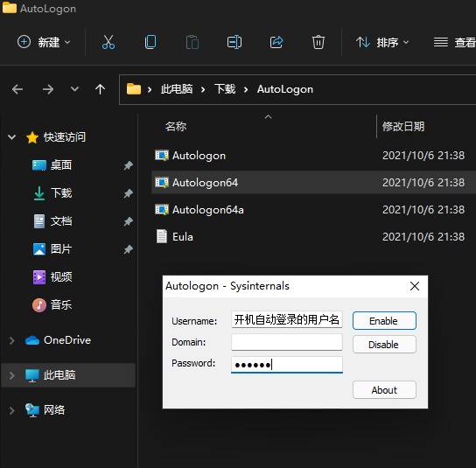
Task: Expand the 网络 tree node
Action: [11, 410]
